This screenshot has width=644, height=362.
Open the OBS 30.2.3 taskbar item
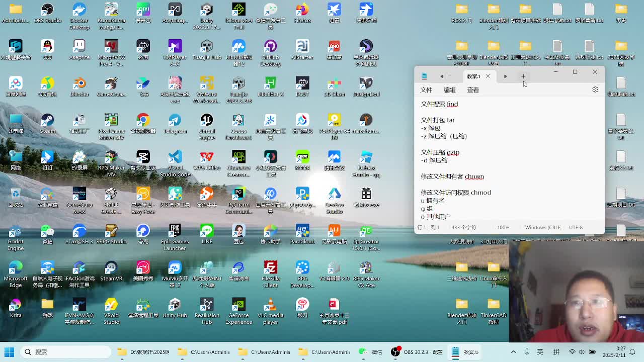(x=418, y=352)
